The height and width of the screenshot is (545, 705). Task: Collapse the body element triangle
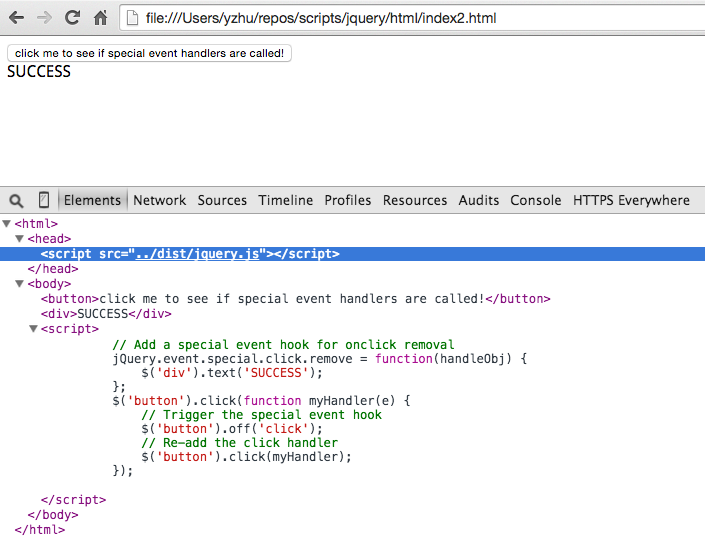pos(20,284)
